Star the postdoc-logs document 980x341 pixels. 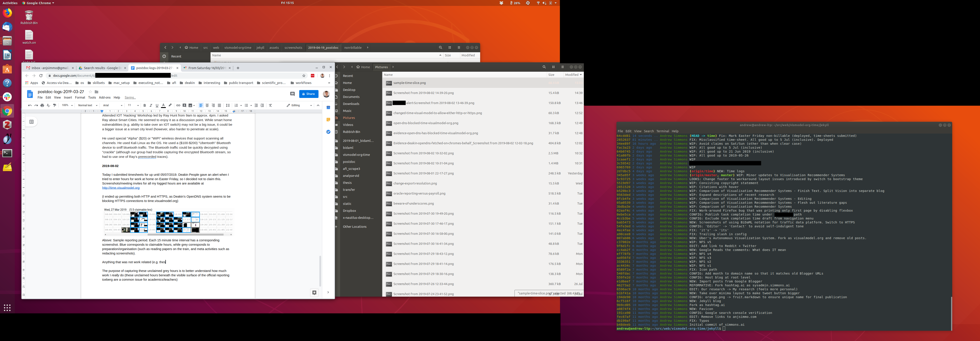click(x=90, y=92)
